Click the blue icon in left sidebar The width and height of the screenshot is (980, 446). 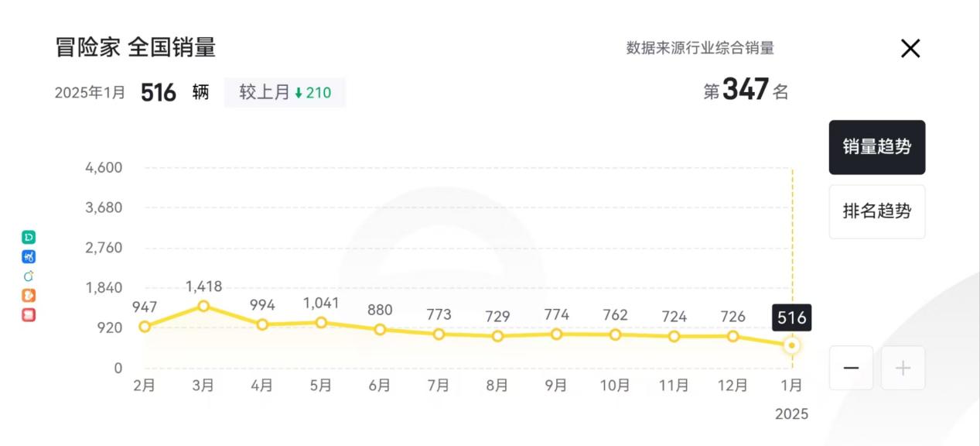pyautogui.click(x=29, y=257)
